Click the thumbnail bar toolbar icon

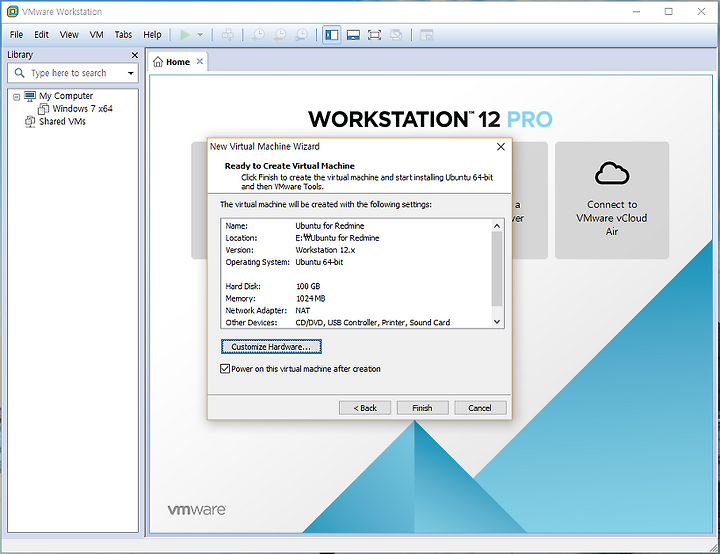[353, 35]
